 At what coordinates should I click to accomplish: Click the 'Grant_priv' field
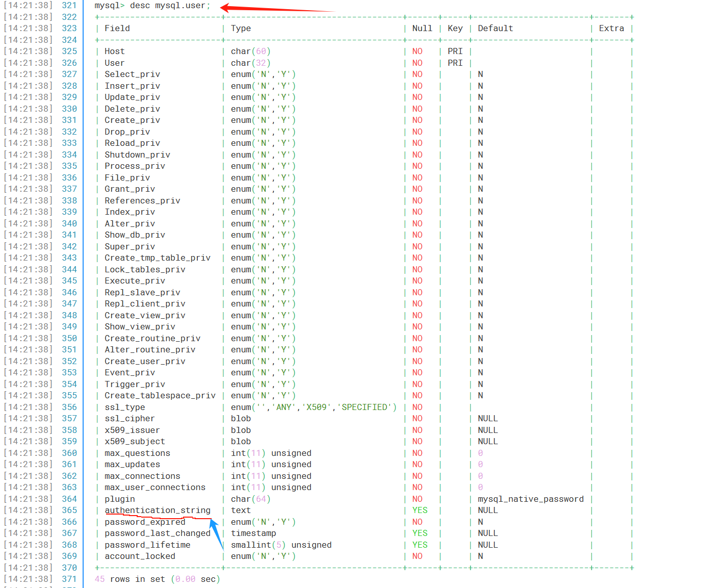coord(130,189)
